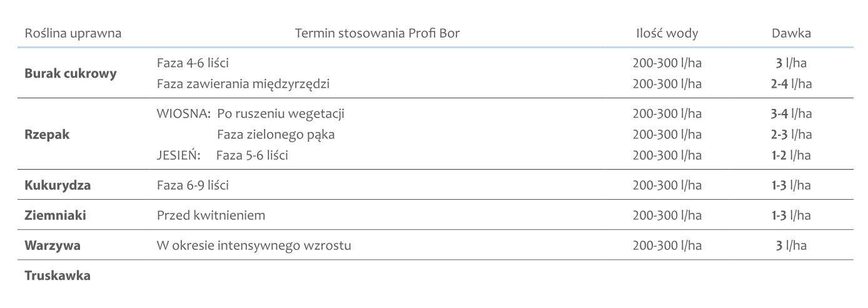Click the 'Roślina uprawna' column header

point(73,34)
